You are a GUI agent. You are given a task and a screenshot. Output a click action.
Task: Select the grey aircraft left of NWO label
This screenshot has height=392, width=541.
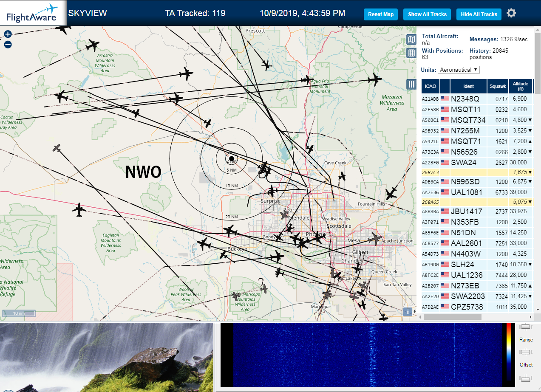pos(57,148)
